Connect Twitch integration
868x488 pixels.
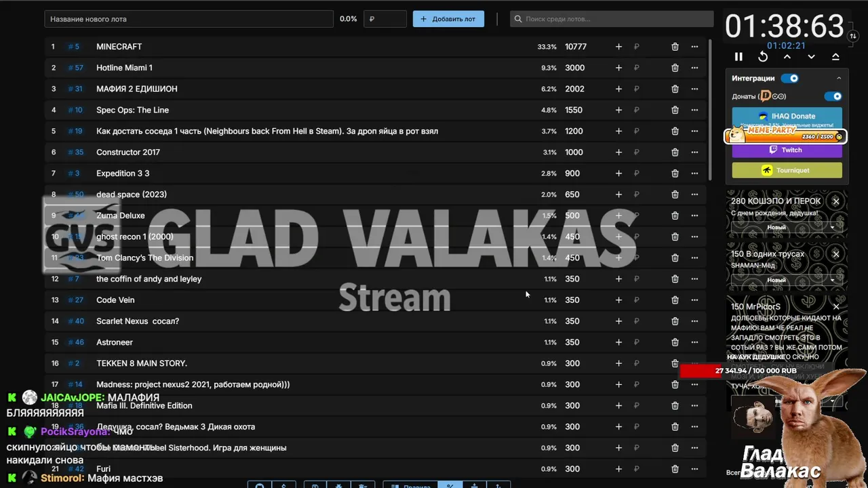point(787,150)
